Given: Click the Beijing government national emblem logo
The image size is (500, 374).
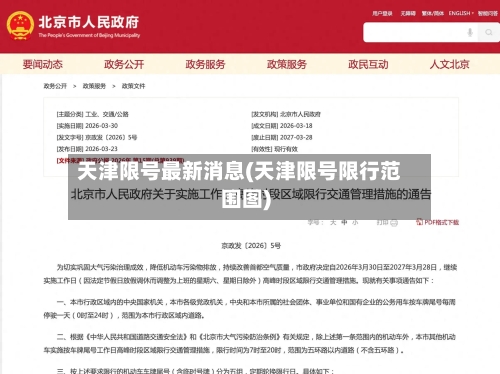Looking at the screenshot, I should 20,26.
